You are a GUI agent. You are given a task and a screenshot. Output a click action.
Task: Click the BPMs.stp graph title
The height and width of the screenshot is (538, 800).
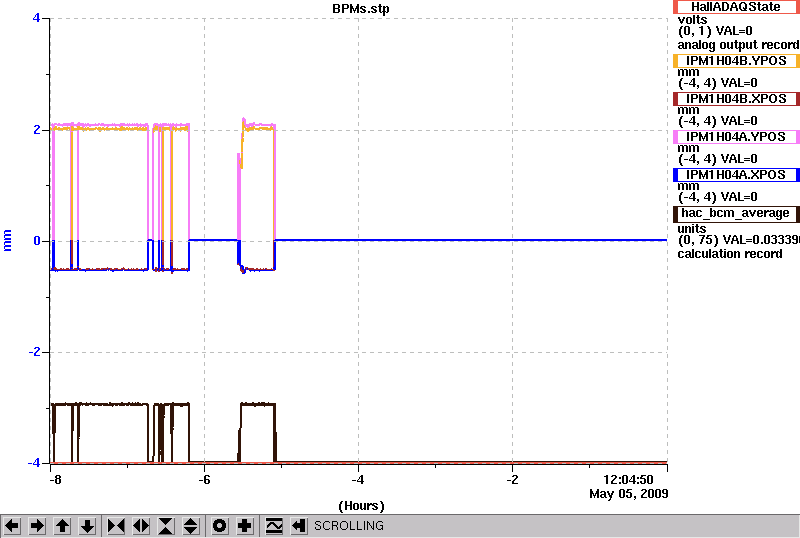click(361, 9)
